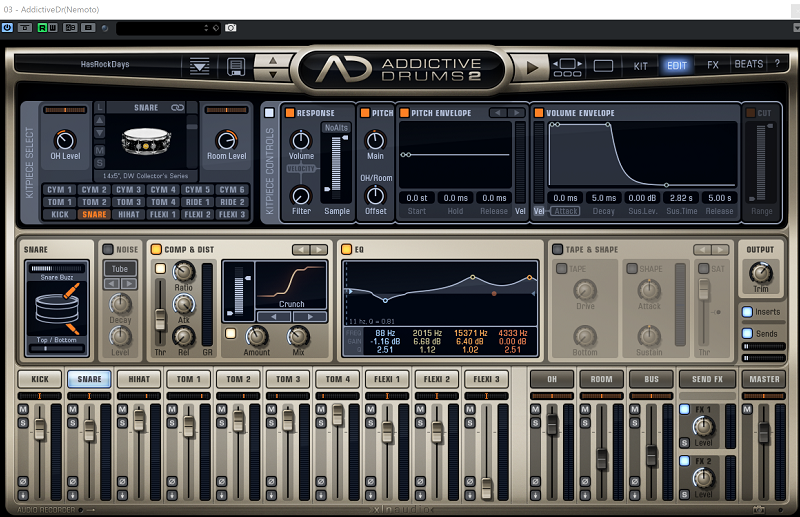Select next Tape & Shape preset arrow

click(x=720, y=250)
